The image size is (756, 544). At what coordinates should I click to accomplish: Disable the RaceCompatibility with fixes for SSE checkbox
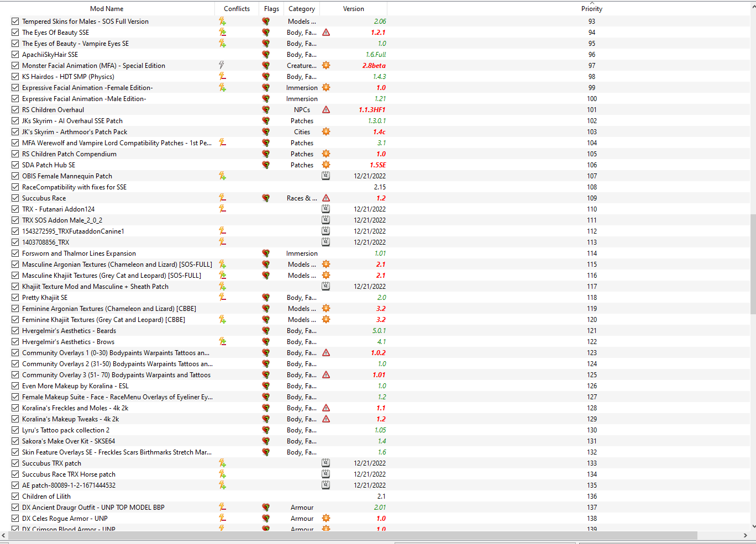tap(15, 187)
